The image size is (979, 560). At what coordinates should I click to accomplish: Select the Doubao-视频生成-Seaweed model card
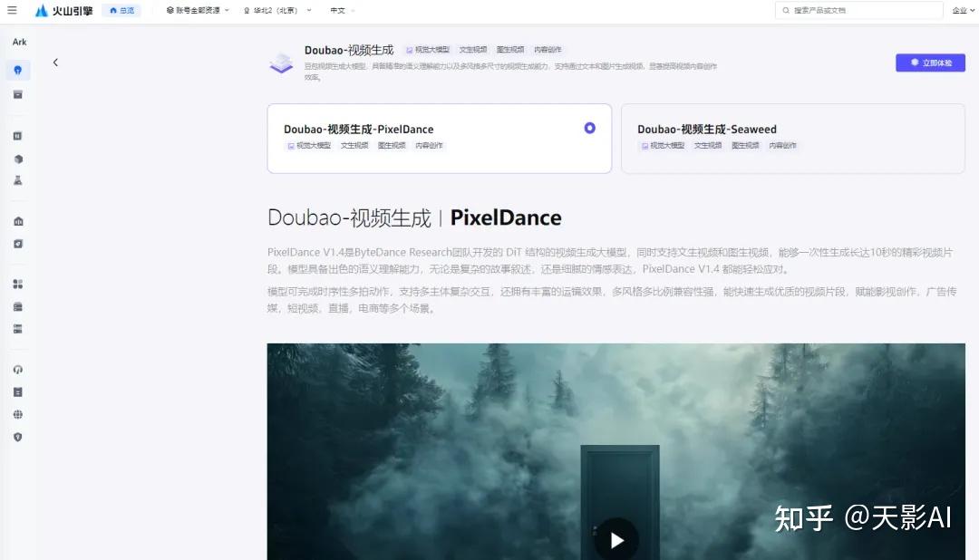[x=793, y=138]
